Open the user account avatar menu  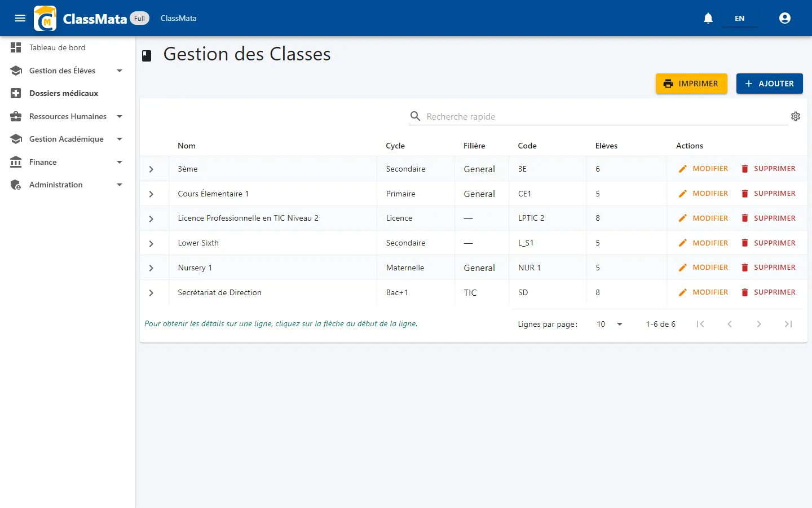coord(785,18)
